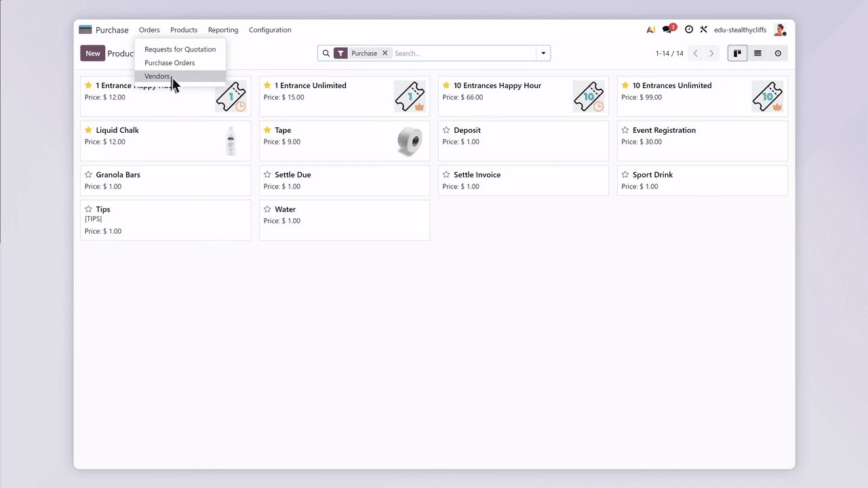Open the activities clock in top bar
Image resolution: width=868 pixels, height=488 pixels.
click(689, 30)
